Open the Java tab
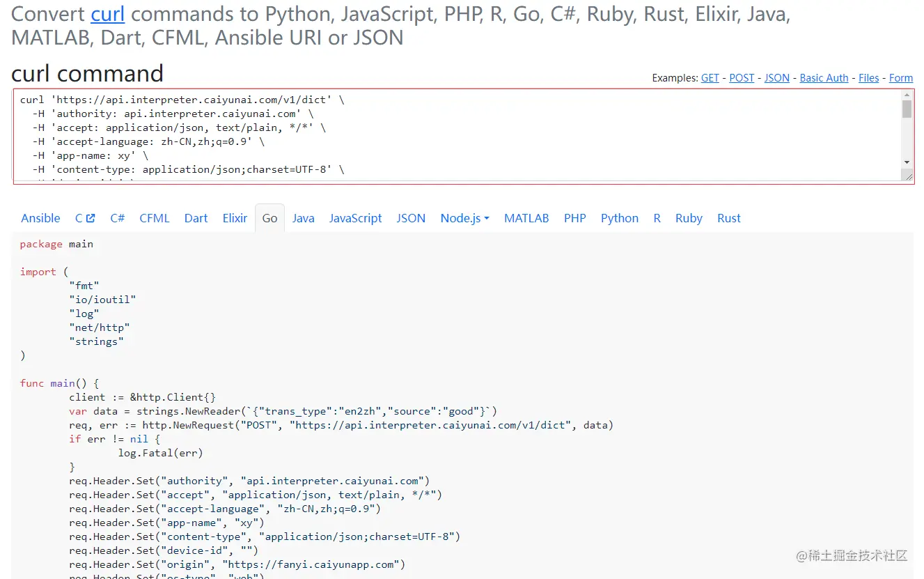 (303, 218)
